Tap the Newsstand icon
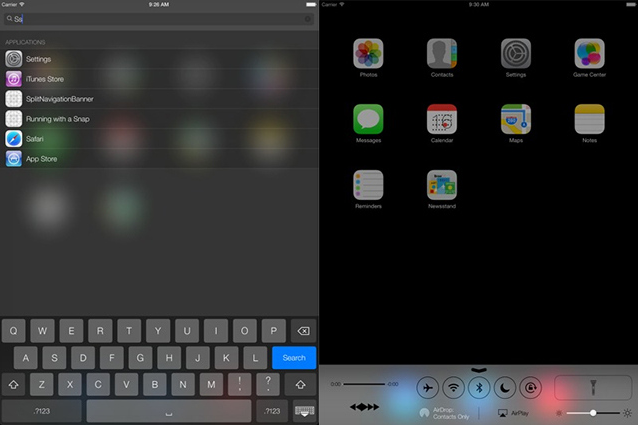638x425 pixels. 442,185
